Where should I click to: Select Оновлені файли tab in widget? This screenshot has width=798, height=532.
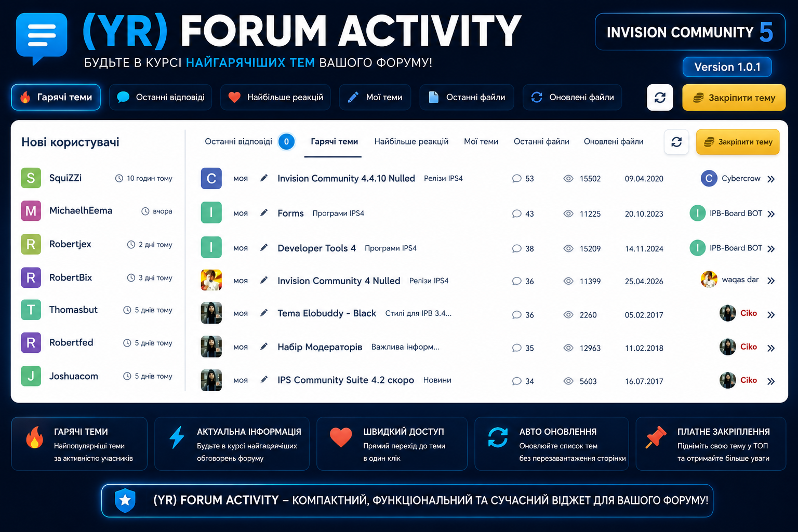pyautogui.click(x=614, y=141)
